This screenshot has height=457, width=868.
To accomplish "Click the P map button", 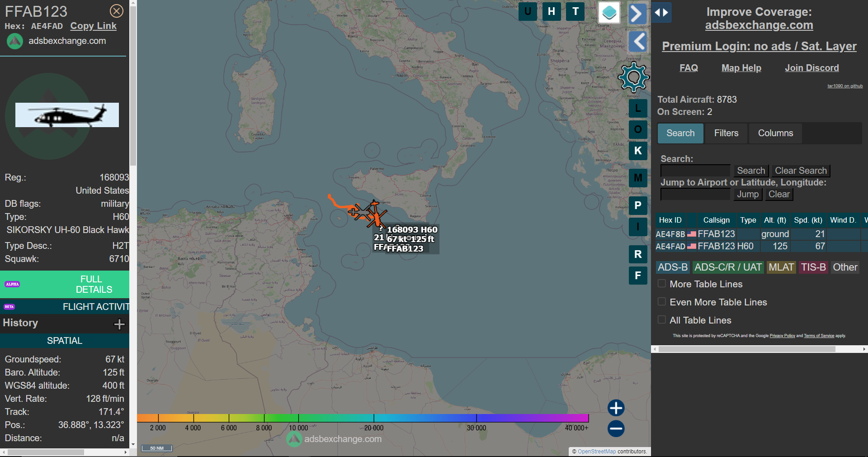I will (638, 205).
